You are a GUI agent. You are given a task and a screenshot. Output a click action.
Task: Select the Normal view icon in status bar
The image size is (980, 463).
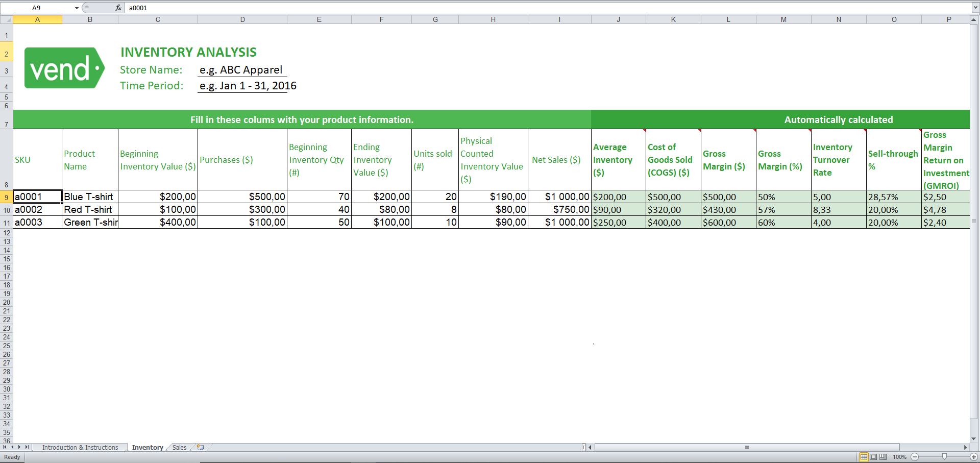click(x=864, y=457)
